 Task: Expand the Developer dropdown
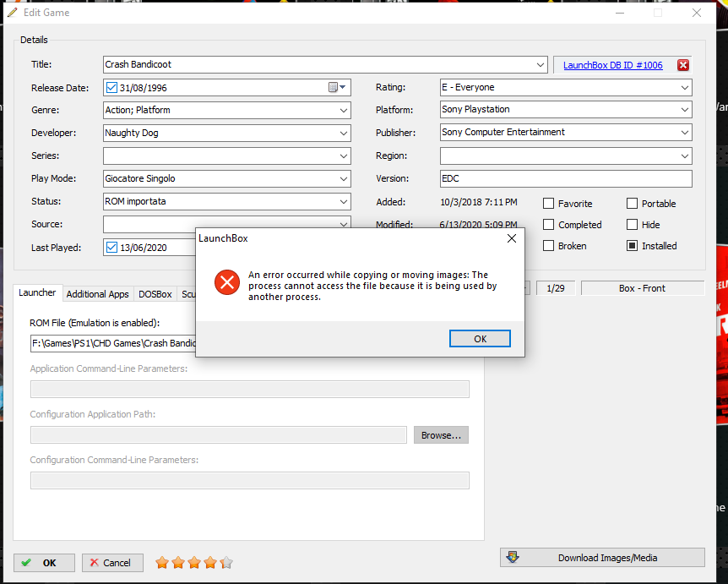[x=344, y=134]
